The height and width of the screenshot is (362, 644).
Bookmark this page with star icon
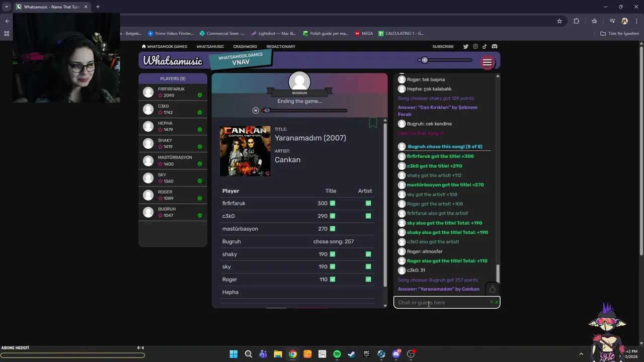tap(559, 21)
